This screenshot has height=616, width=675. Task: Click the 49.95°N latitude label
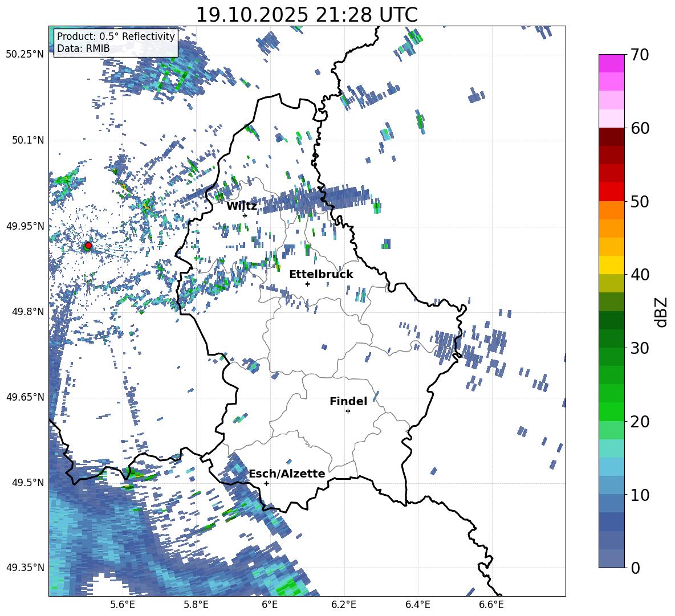25,226
